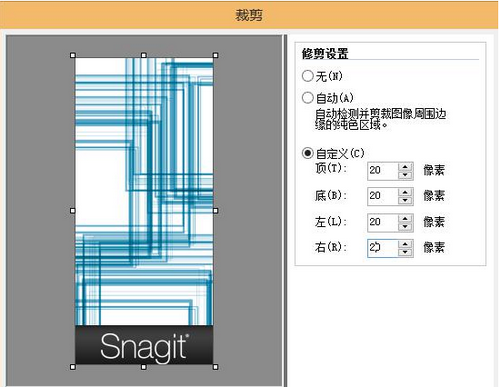Click the 像素 label next to 右(R)
The image size is (500, 387).
[x=434, y=248]
